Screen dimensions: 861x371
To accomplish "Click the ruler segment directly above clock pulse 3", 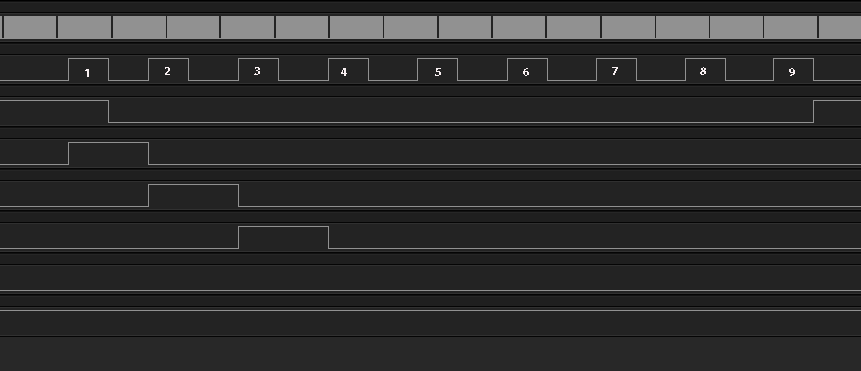I will coord(248,27).
